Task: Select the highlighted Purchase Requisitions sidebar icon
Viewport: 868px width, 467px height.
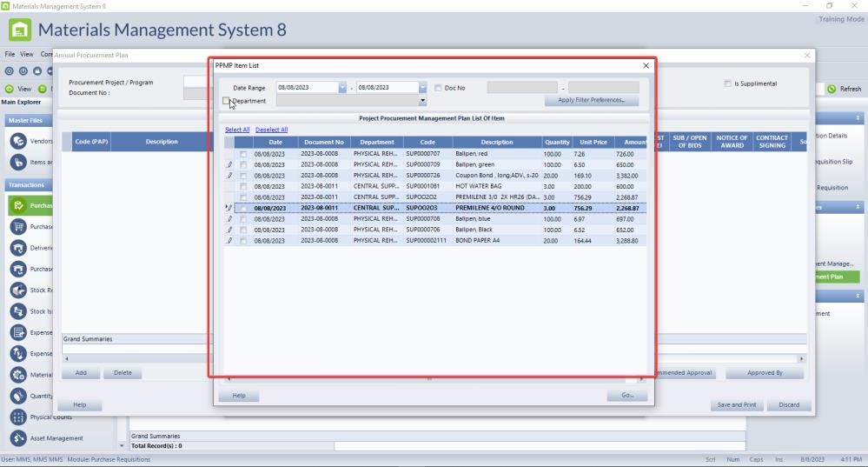Action: pyautogui.click(x=17, y=206)
